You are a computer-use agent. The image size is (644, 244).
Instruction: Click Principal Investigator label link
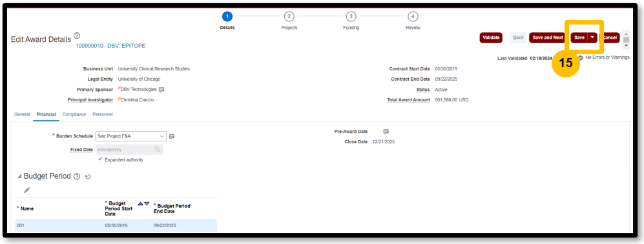point(90,100)
